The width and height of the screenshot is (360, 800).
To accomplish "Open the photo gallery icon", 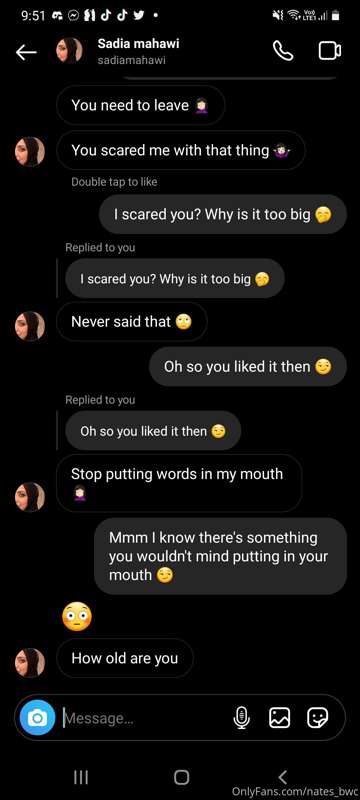I will (279, 717).
